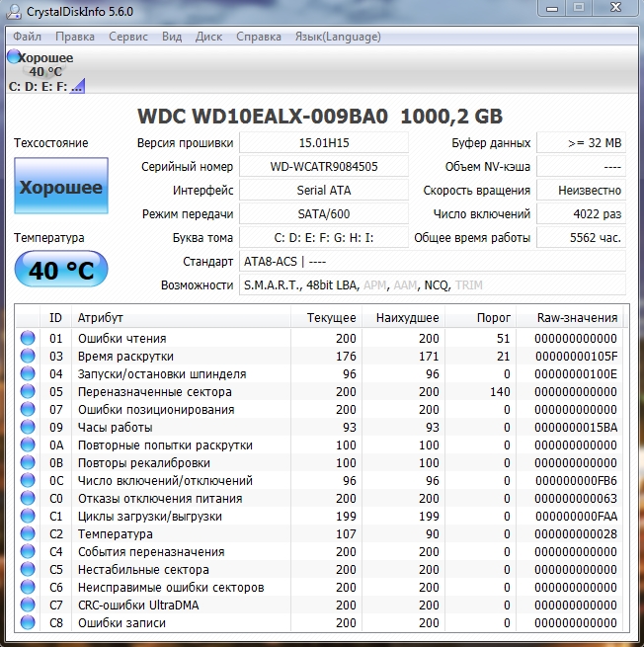Click the Текущее column header
This screenshot has width=644, height=647.
tap(326, 317)
